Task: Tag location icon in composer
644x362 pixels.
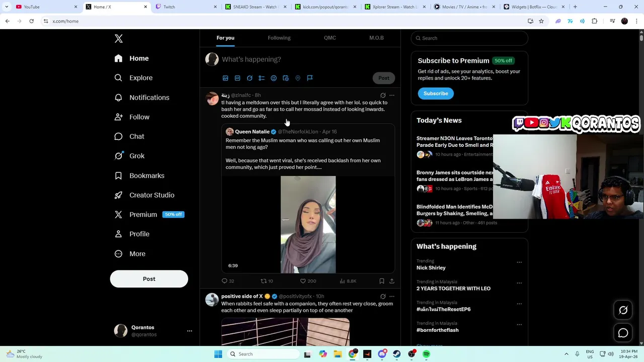Action: (x=298, y=78)
